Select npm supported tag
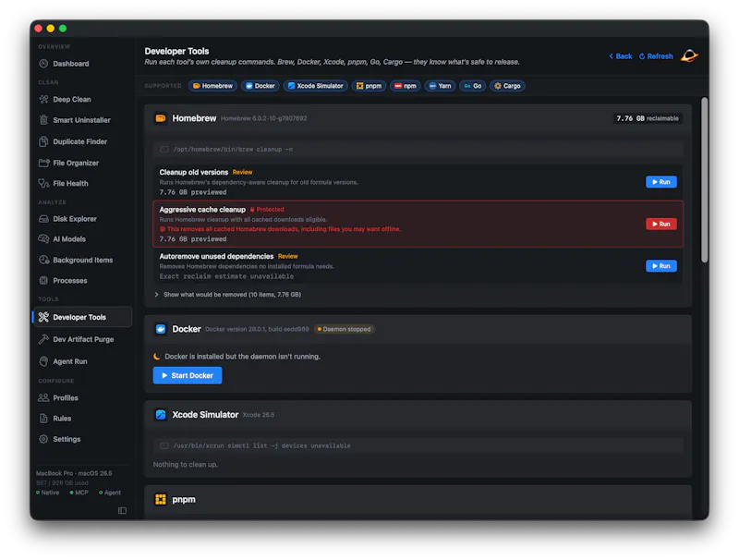Screen dimensions: 739x560 pyautogui.click(x=405, y=86)
